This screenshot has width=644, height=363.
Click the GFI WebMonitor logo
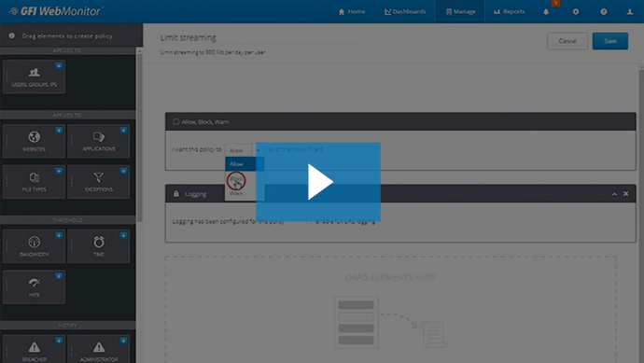coord(56,11)
